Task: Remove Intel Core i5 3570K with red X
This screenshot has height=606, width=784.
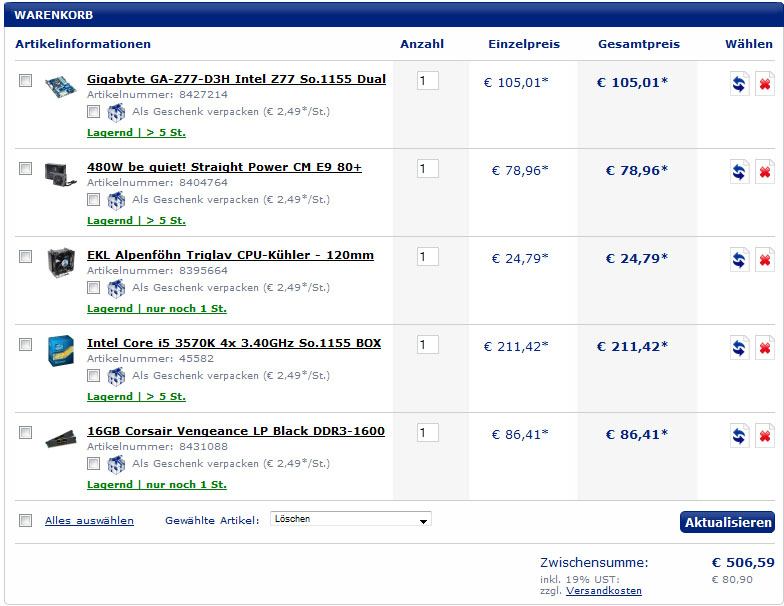Action: coord(764,348)
